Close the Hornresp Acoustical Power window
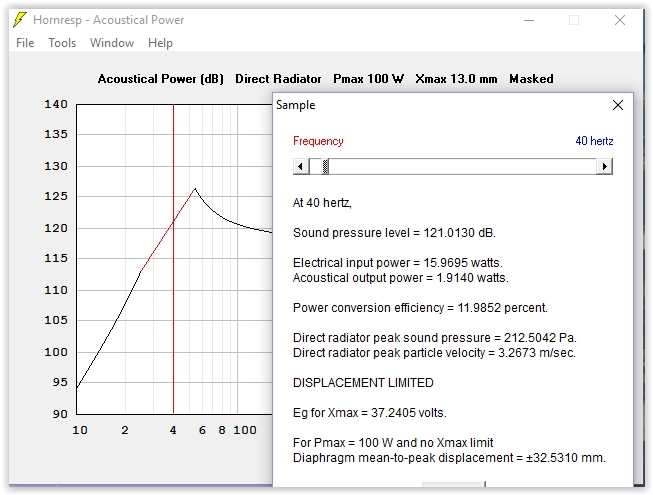 (x=620, y=20)
